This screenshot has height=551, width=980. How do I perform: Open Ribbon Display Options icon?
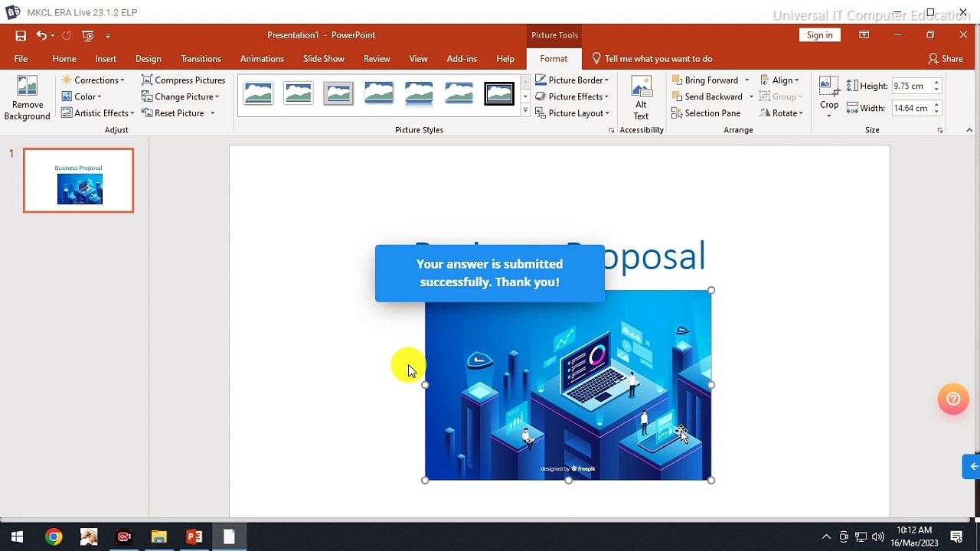[x=864, y=35]
